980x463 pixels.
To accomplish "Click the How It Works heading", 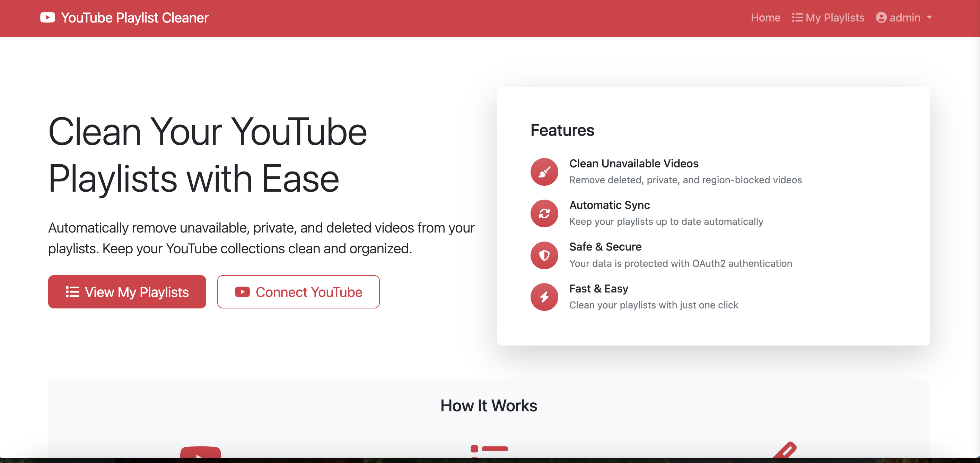I will 489,405.
